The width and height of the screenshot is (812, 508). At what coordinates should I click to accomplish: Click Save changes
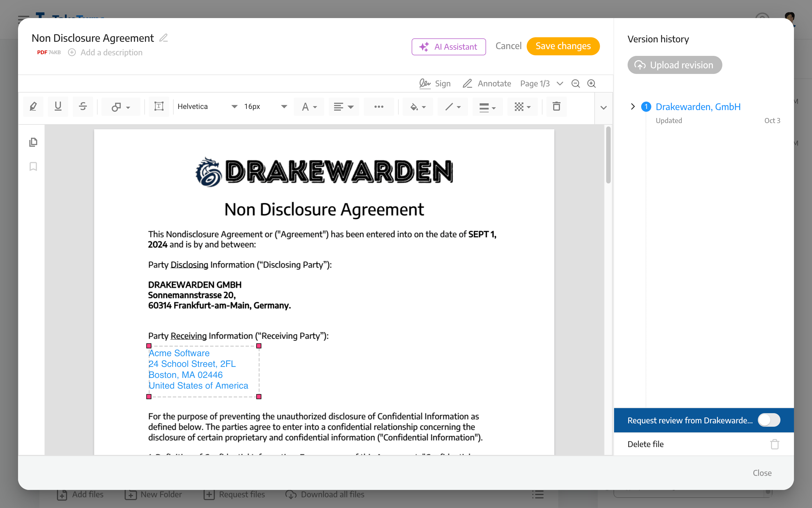(x=563, y=46)
